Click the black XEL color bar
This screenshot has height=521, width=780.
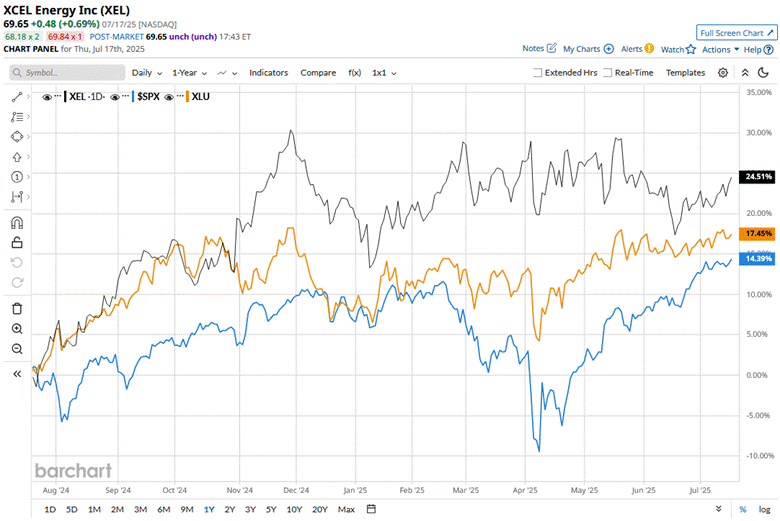(x=65, y=97)
